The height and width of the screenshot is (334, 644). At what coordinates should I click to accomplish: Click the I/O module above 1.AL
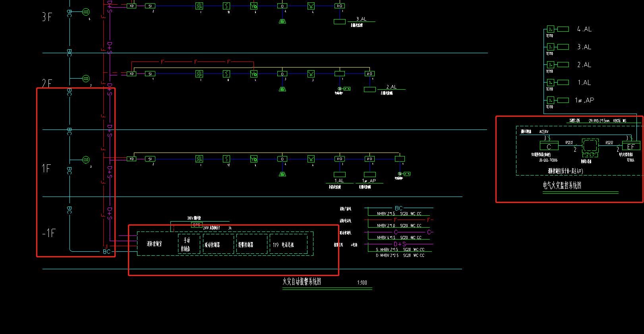[x=340, y=159]
